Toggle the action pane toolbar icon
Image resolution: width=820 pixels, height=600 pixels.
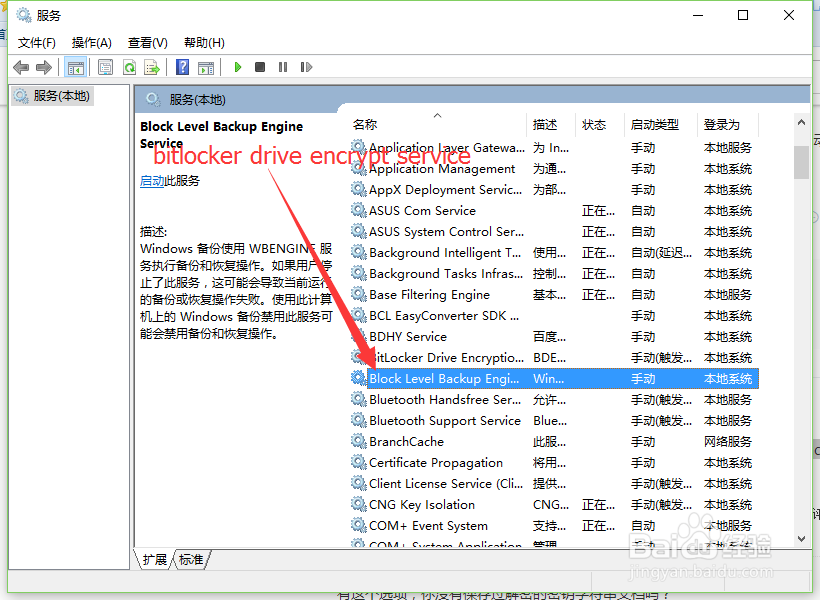[206, 67]
